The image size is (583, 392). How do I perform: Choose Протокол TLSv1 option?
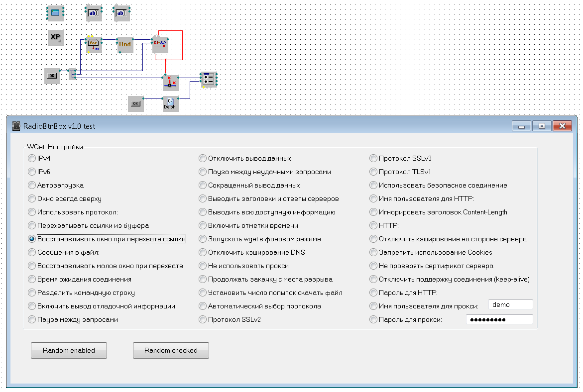pyautogui.click(x=400, y=172)
